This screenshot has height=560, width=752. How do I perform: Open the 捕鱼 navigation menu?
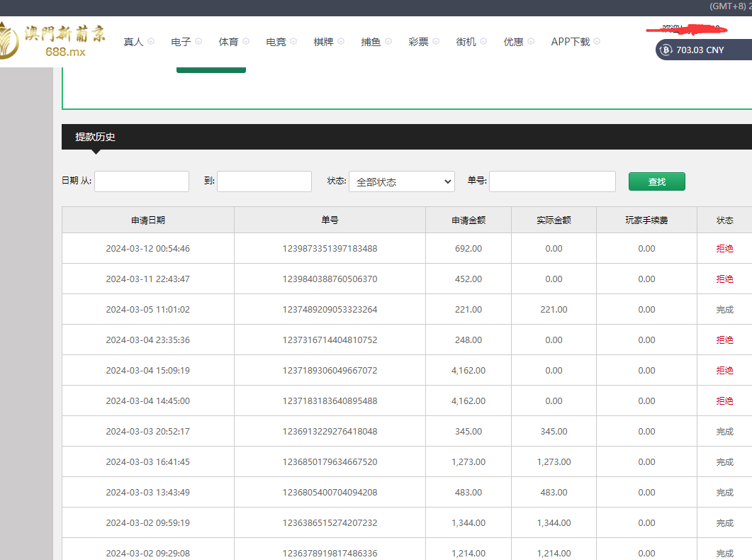pyautogui.click(x=371, y=42)
